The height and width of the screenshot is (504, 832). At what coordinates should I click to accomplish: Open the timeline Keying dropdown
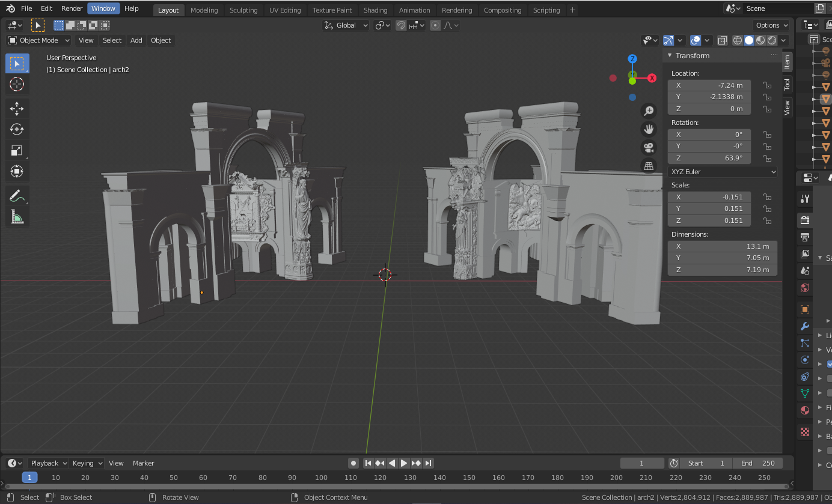pos(88,463)
